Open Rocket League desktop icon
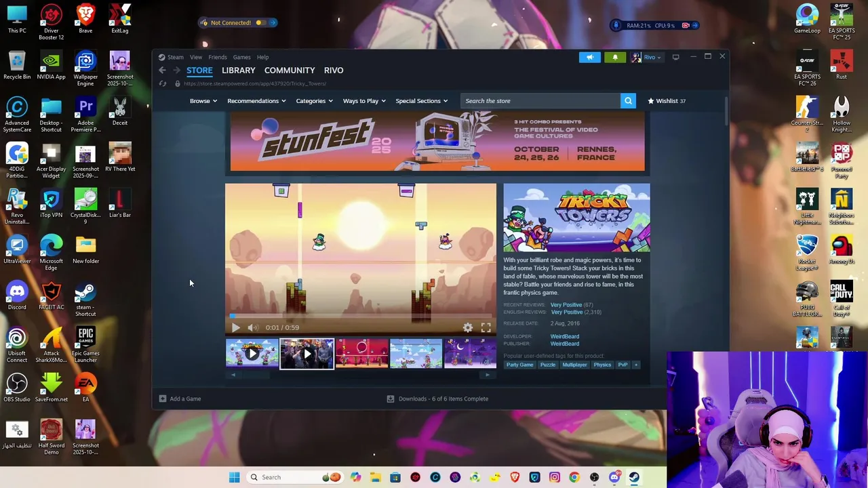This screenshot has width=868, height=488. click(807, 252)
